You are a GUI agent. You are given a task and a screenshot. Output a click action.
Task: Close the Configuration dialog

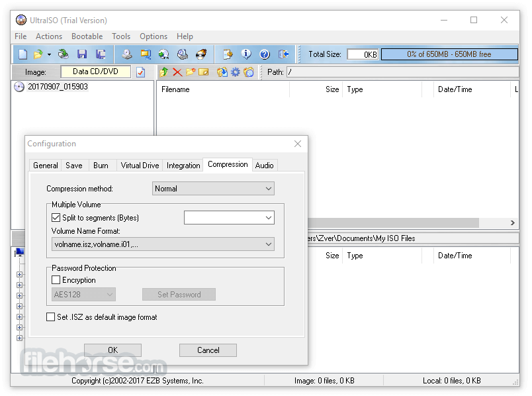(x=298, y=144)
